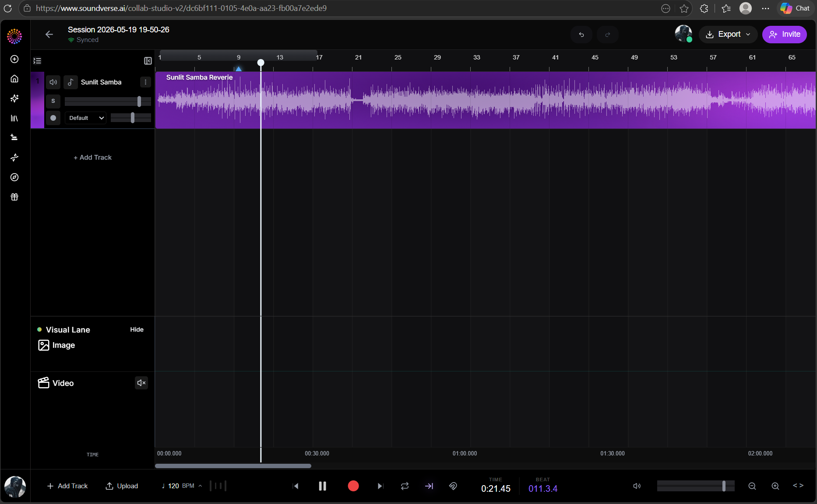Pause playback
This screenshot has width=817, height=504.
(x=323, y=486)
